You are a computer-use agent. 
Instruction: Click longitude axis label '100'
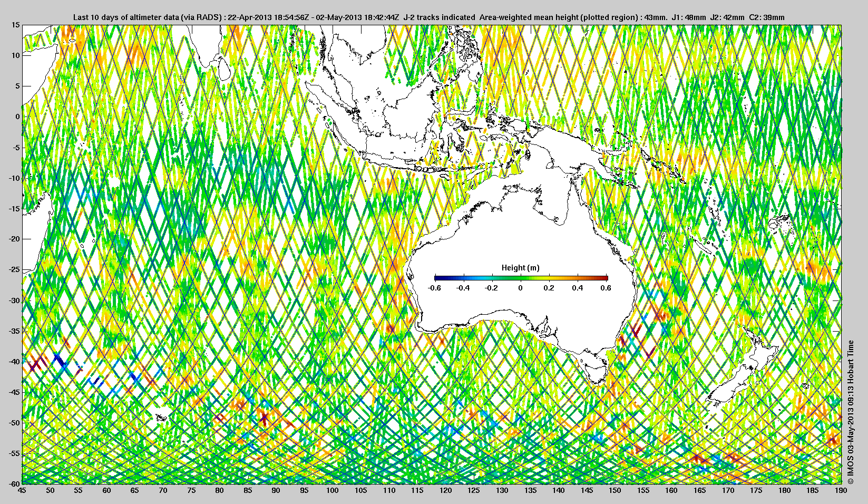pos(333,491)
